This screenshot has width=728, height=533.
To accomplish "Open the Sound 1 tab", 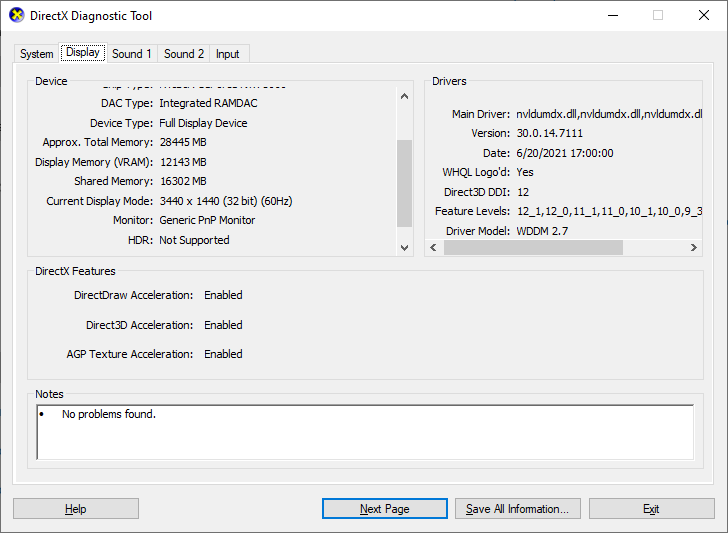I will coord(132,54).
